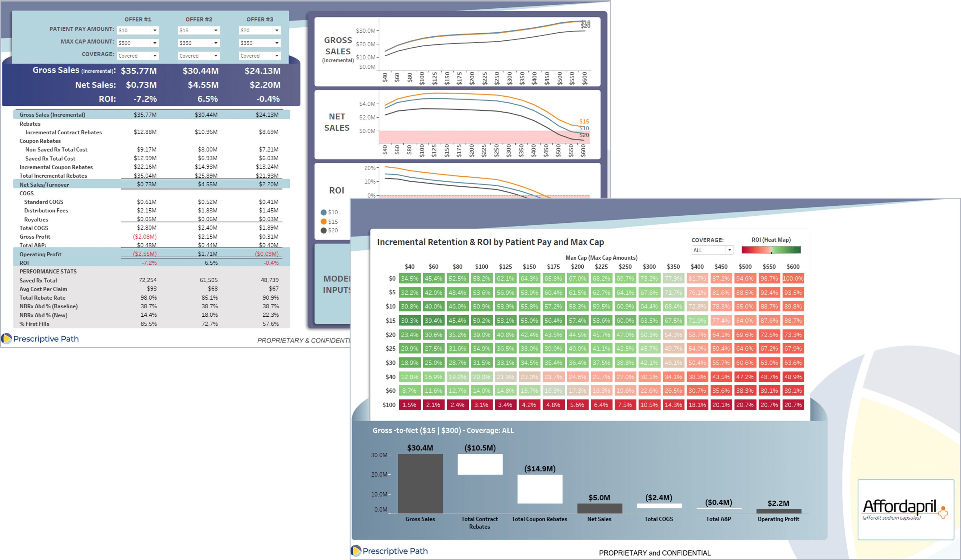The height and width of the screenshot is (560, 961).
Task: Click the Gross Sales waterfall bar
Action: (x=420, y=483)
